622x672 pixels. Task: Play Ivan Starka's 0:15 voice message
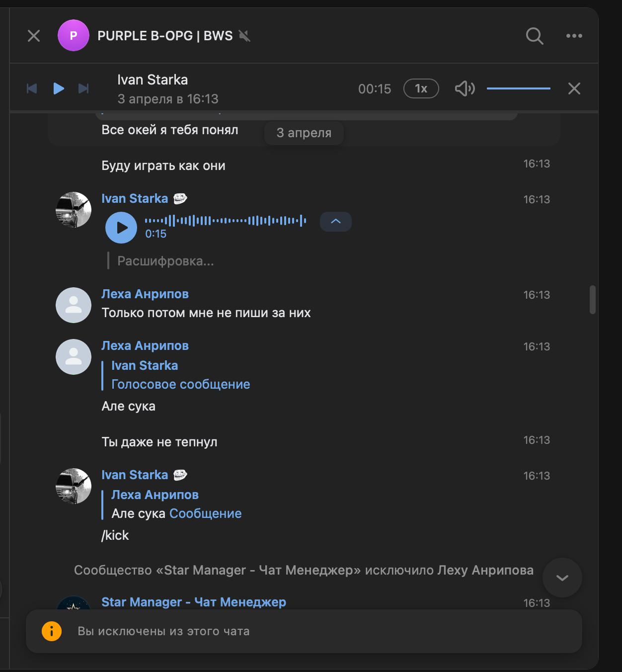coord(121,228)
